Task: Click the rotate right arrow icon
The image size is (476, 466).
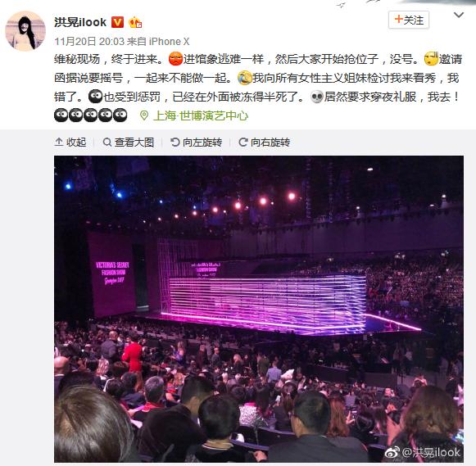Action: (243, 142)
